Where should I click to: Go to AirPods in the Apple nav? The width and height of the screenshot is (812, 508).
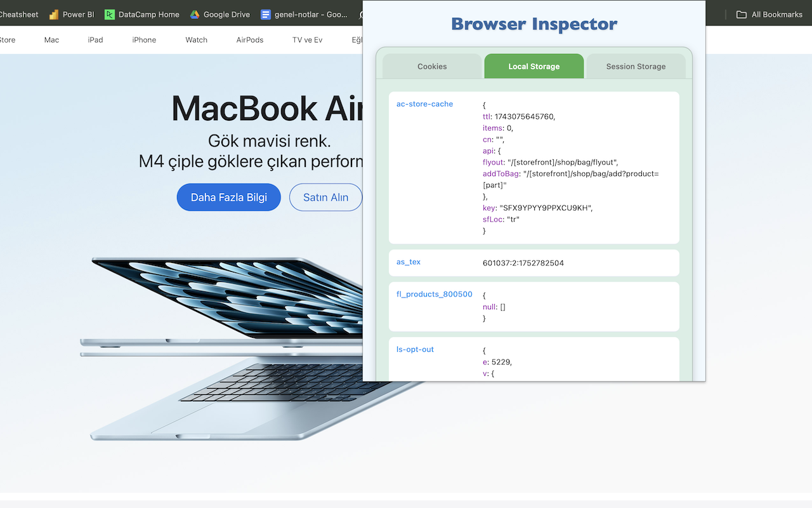250,39
